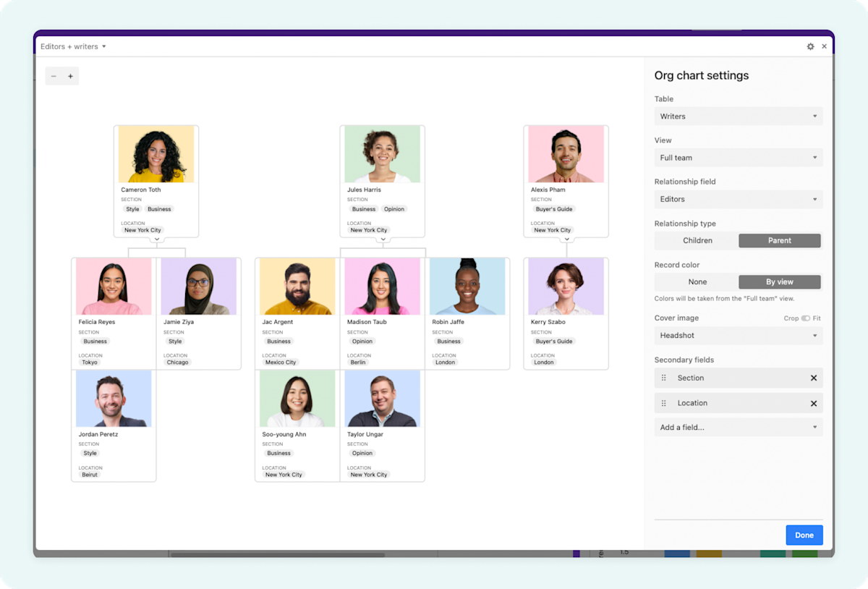Viewport: 868px width, 589px height.
Task: Remove the Section secondary field with its X icon
Action: point(813,378)
